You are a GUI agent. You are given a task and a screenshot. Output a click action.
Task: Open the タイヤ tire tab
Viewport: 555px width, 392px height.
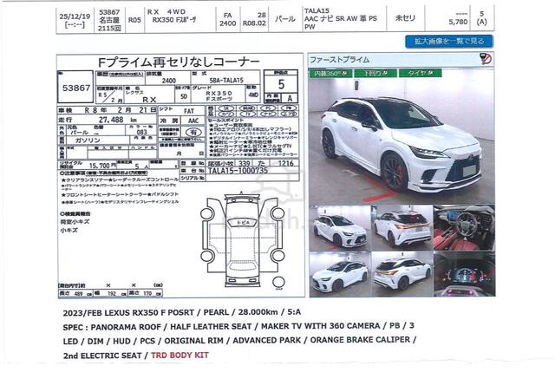(x=420, y=74)
